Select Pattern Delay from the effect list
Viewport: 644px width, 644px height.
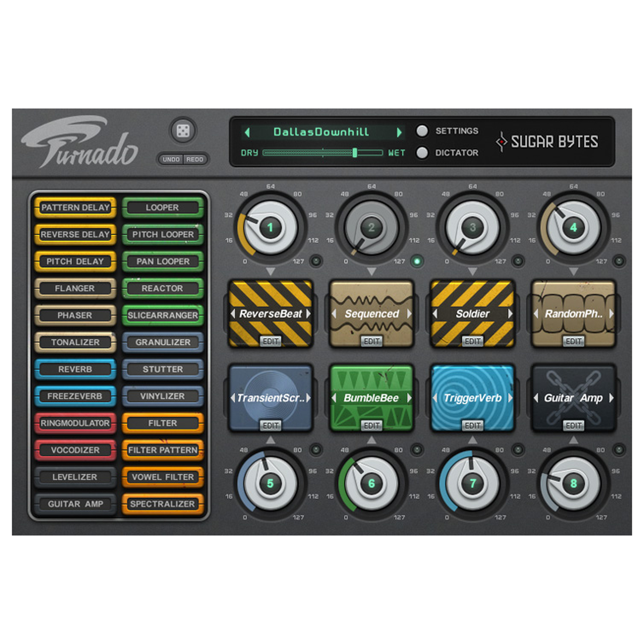tap(75, 207)
